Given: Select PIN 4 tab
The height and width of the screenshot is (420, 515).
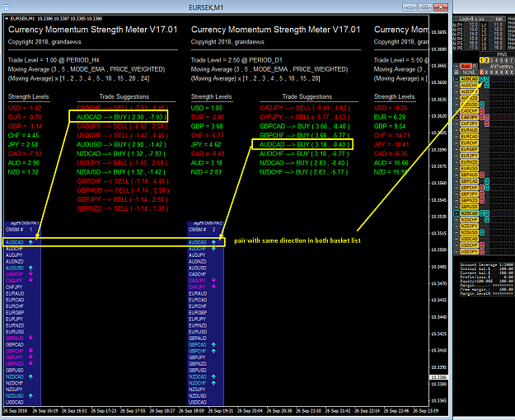Looking at the screenshot, I should pos(497,60).
